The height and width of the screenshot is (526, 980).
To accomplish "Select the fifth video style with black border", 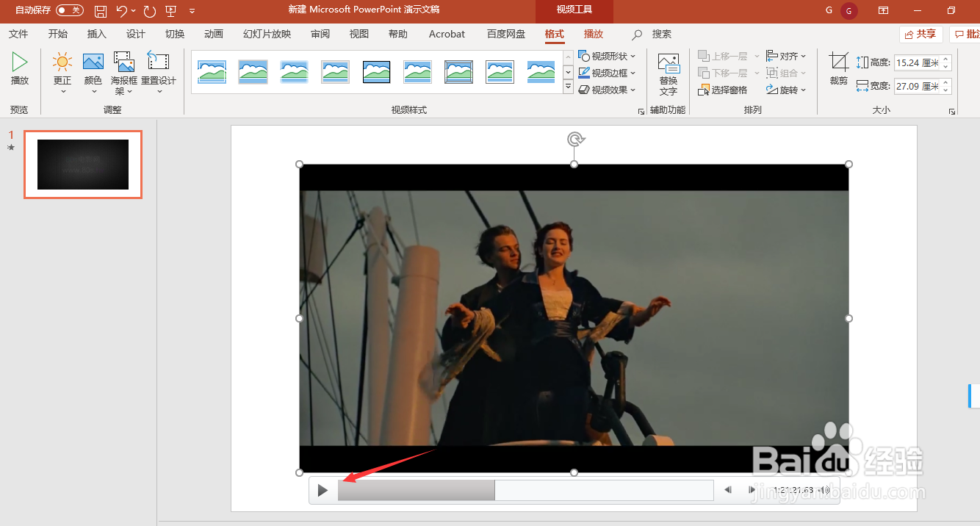I will point(376,72).
